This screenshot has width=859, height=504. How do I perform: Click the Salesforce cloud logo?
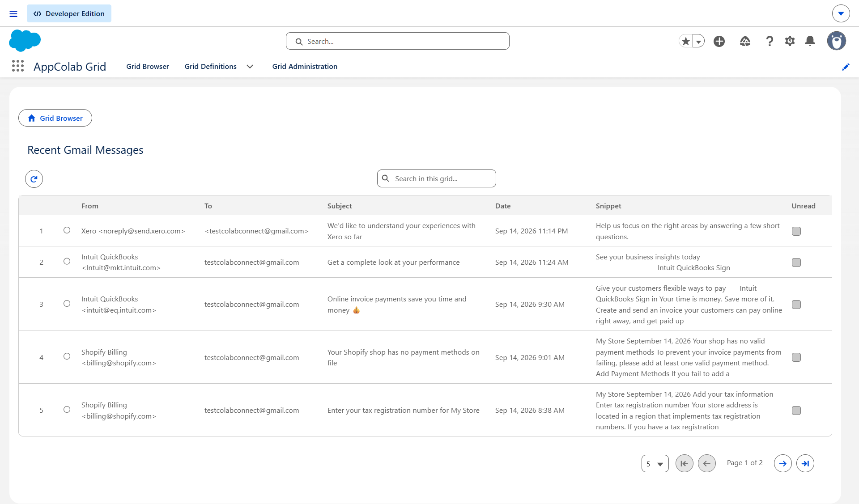[x=25, y=41]
